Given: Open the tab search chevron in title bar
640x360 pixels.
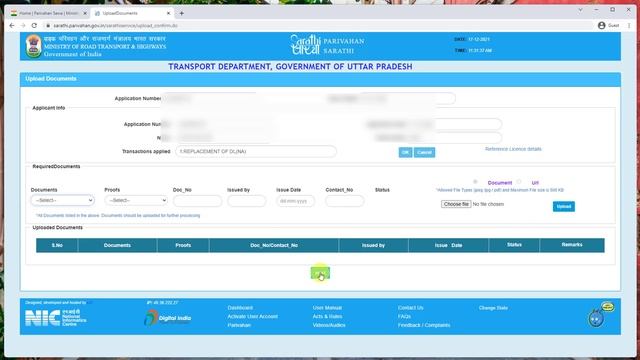Looking at the screenshot, I should [580, 9].
